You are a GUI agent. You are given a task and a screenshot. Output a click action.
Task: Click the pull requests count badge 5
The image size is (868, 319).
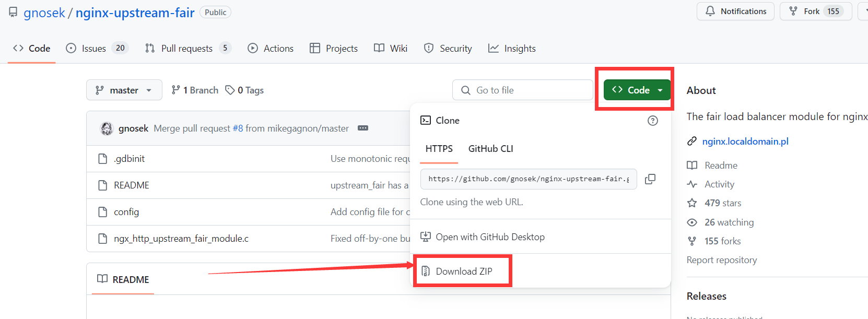(x=225, y=48)
